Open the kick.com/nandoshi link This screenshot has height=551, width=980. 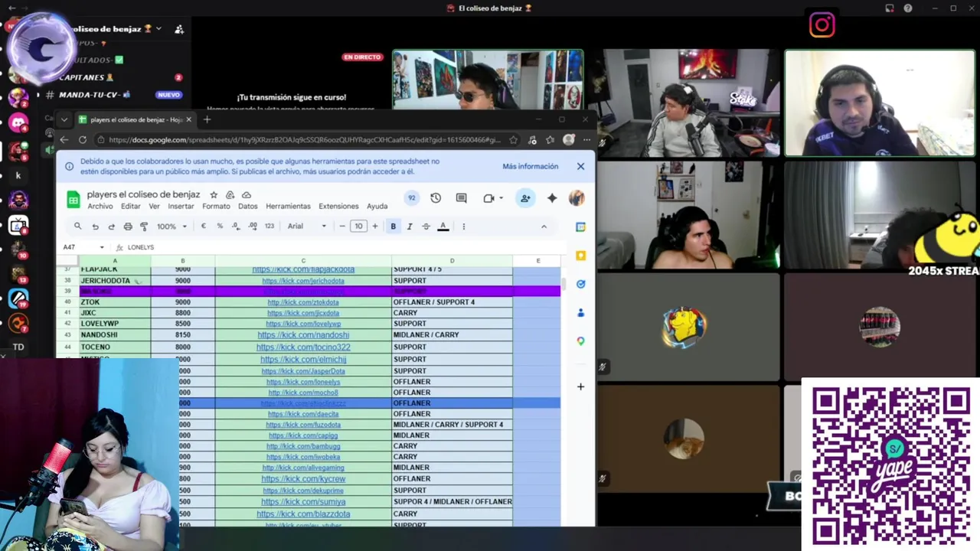point(303,335)
